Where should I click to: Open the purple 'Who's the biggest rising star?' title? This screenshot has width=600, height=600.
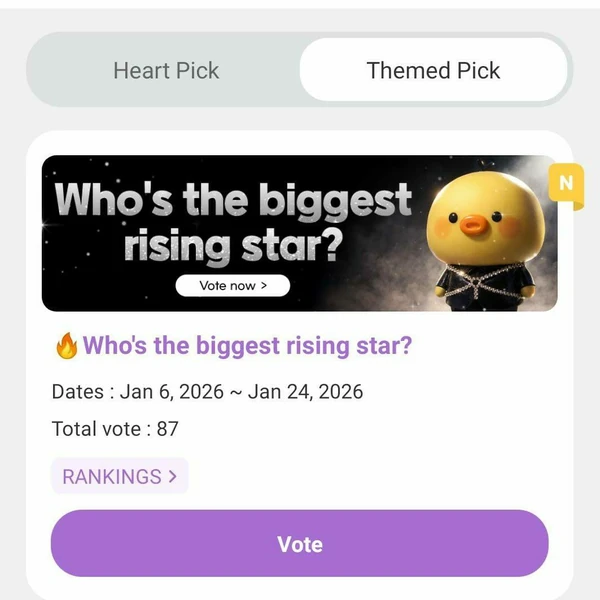tap(247, 346)
